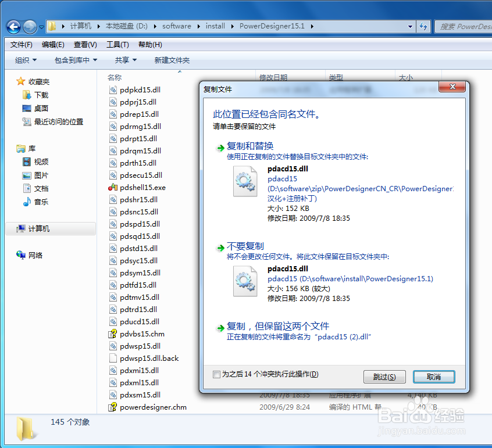This screenshot has width=492, height=448.
Task: Expand arrow after 计算机 in breadcrumb
Action: pyautogui.click(x=98, y=26)
